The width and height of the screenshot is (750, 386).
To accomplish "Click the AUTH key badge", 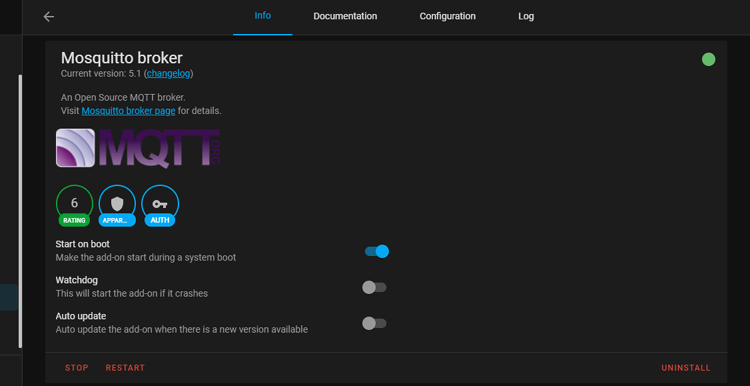I will point(160,206).
